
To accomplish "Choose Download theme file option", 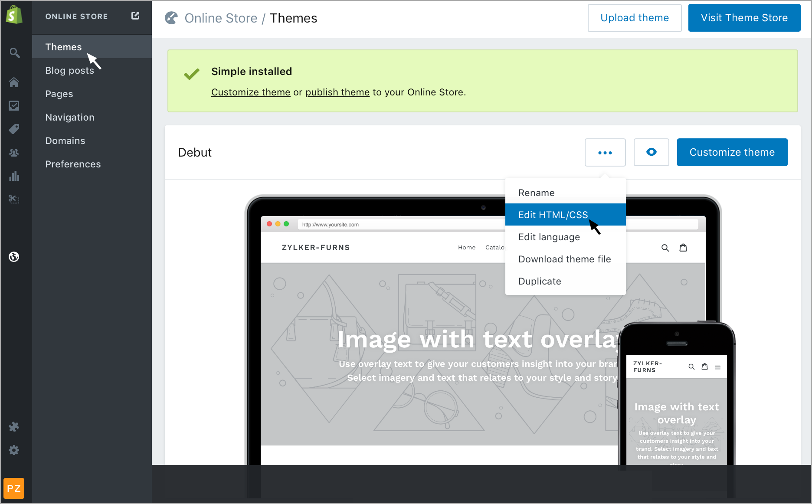I will (x=565, y=259).
